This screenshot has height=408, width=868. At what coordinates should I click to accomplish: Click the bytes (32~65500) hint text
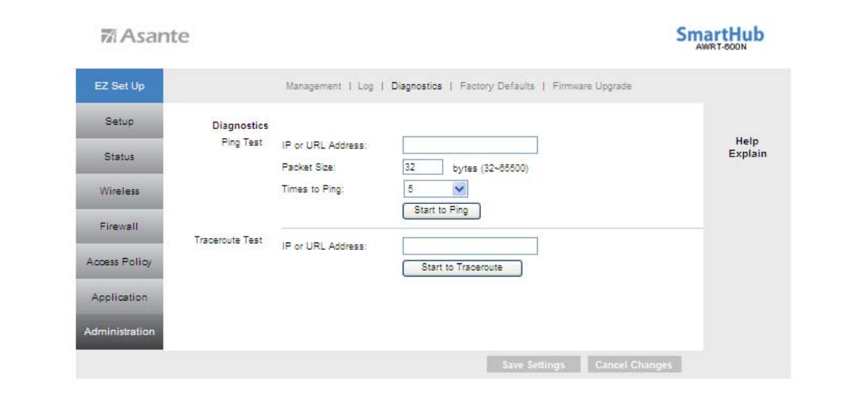(x=490, y=169)
